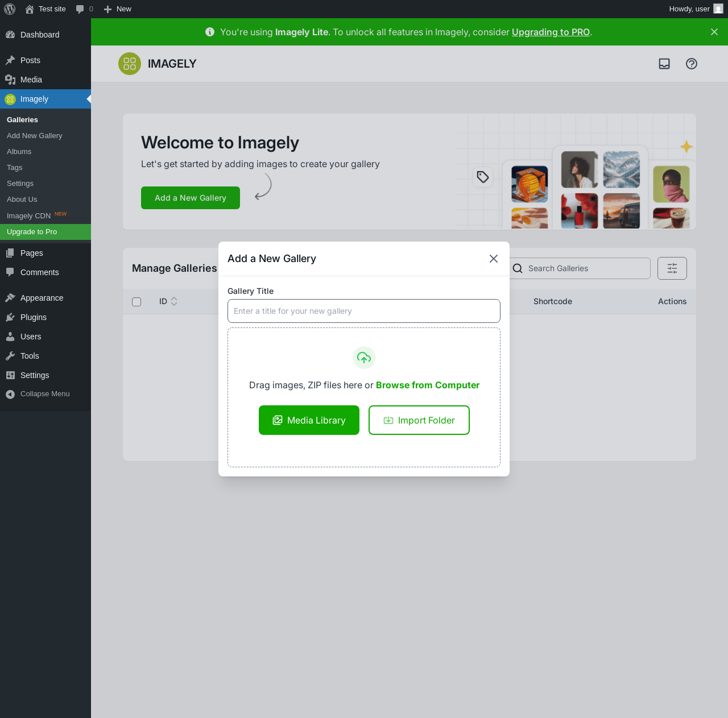Open the WordPress logo menu
Image resolution: width=728 pixels, height=718 pixels.
tap(10, 9)
